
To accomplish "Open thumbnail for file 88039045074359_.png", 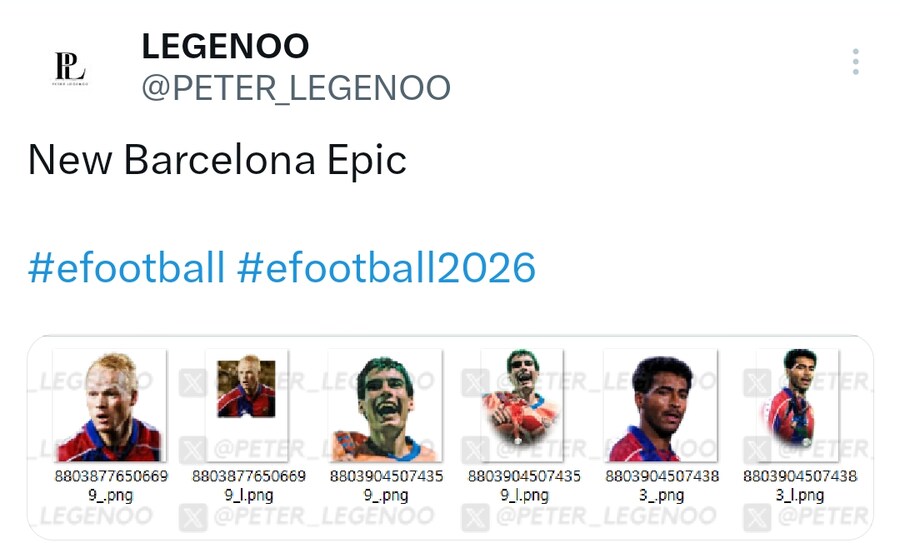I will coord(386,405).
